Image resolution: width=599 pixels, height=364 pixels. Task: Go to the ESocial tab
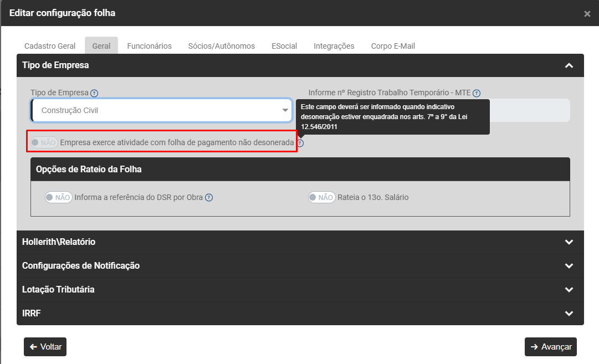284,46
